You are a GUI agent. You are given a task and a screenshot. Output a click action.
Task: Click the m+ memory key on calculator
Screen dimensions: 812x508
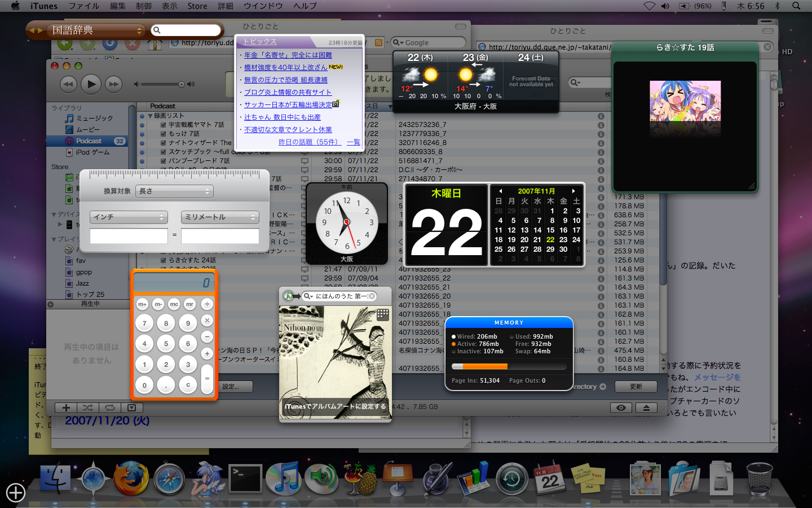(142, 304)
